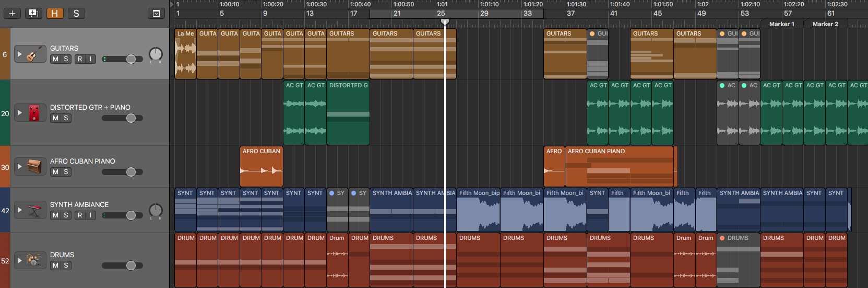
Task: Select the first 'AC GT' region
Action: point(294,112)
